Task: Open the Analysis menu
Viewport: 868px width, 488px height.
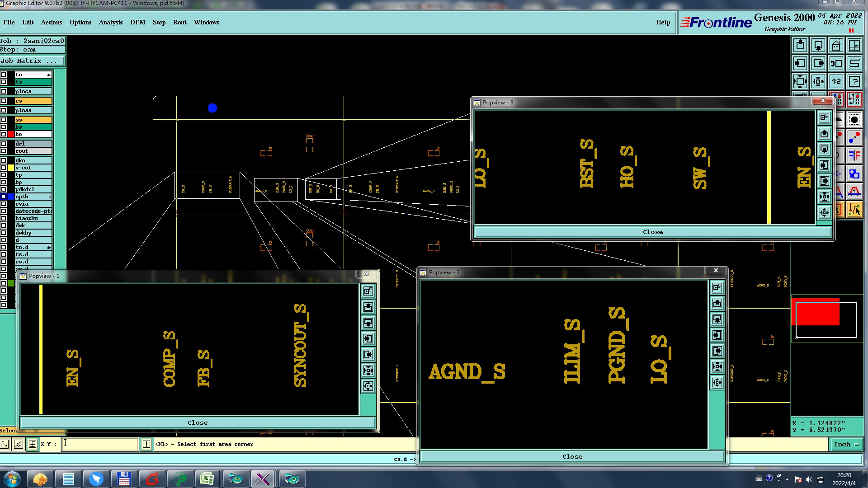Action: (x=111, y=22)
